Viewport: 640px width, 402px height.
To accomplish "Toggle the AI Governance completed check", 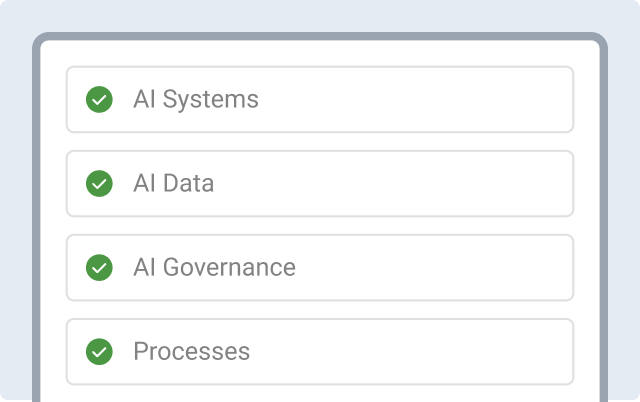I will click(99, 267).
